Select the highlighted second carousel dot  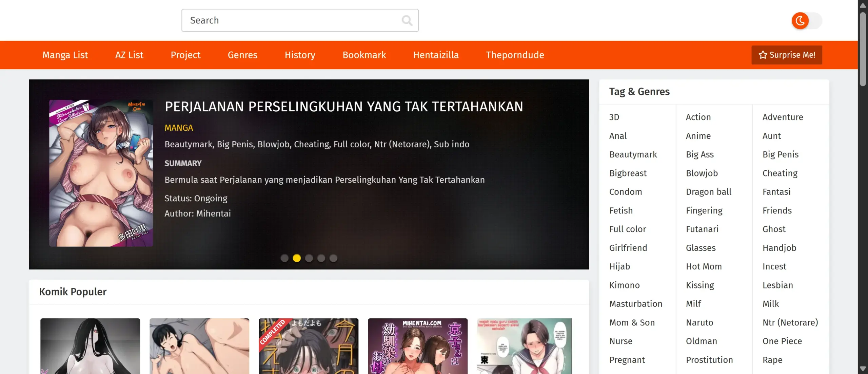[297, 258]
